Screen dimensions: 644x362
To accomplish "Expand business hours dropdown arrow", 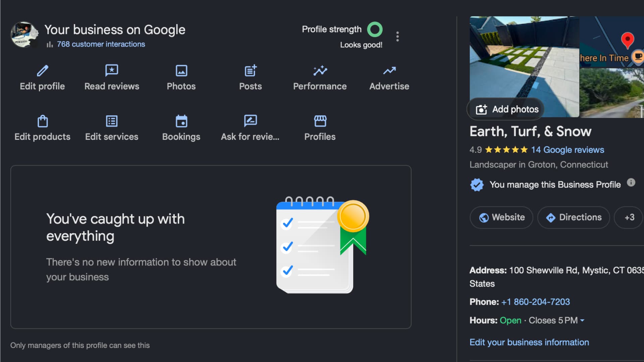I will point(582,320).
